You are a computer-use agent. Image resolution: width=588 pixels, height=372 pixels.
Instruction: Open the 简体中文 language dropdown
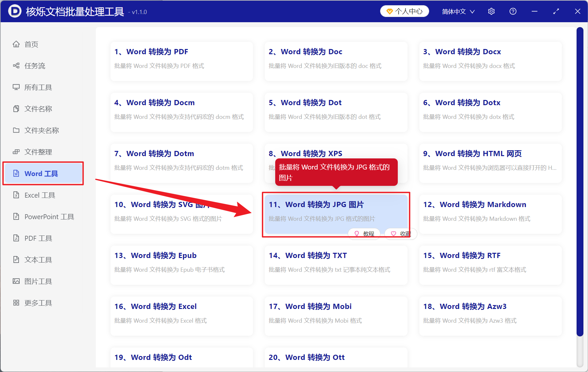point(458,11)
